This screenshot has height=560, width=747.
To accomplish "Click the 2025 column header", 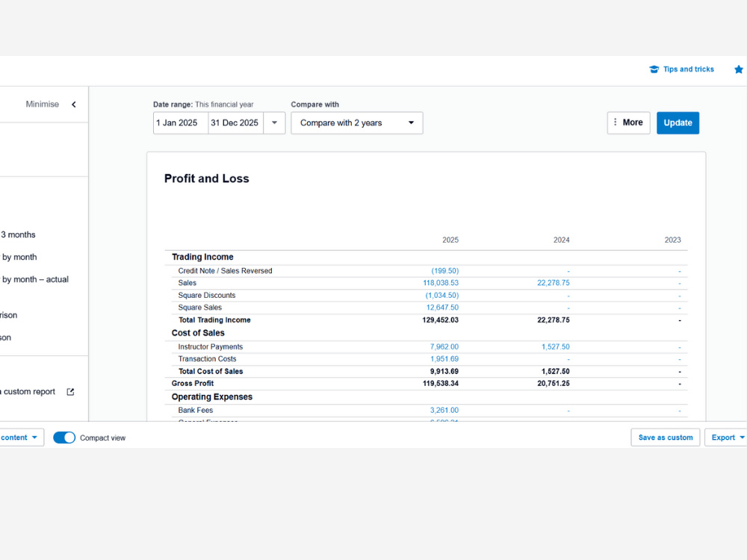I will pos(450,240).
